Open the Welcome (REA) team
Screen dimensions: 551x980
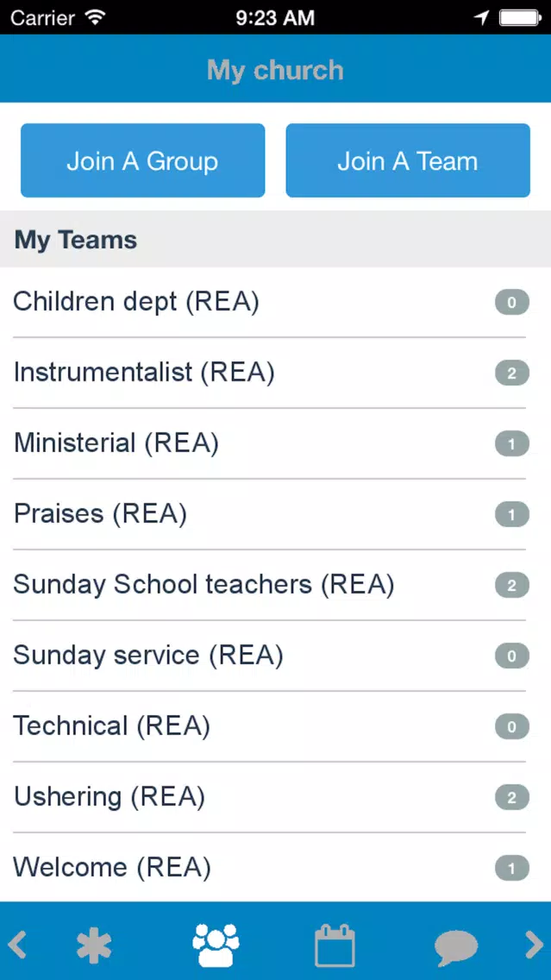click(x=276, y=868)
